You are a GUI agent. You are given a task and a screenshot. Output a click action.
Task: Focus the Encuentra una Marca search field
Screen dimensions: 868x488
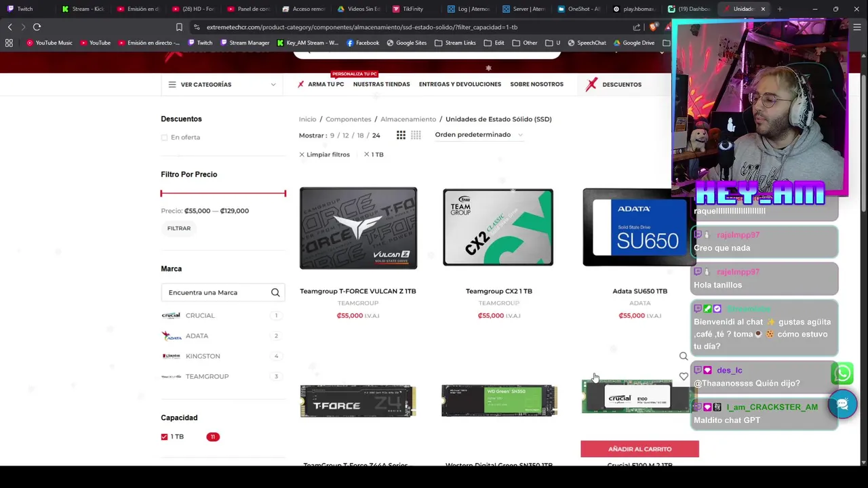tap(216, 292)
